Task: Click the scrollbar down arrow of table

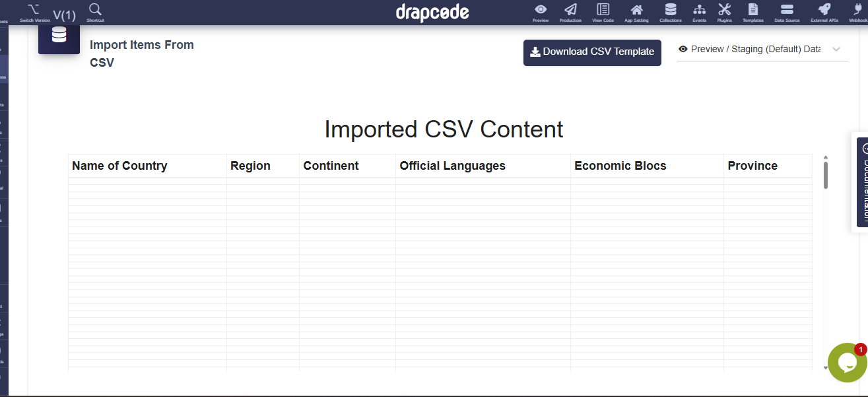Action: 826,367
